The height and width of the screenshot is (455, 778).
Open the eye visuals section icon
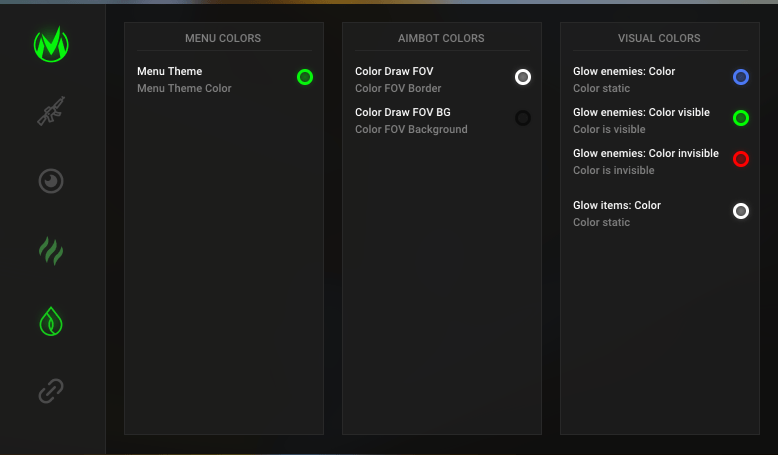click(x=51, y=181)
